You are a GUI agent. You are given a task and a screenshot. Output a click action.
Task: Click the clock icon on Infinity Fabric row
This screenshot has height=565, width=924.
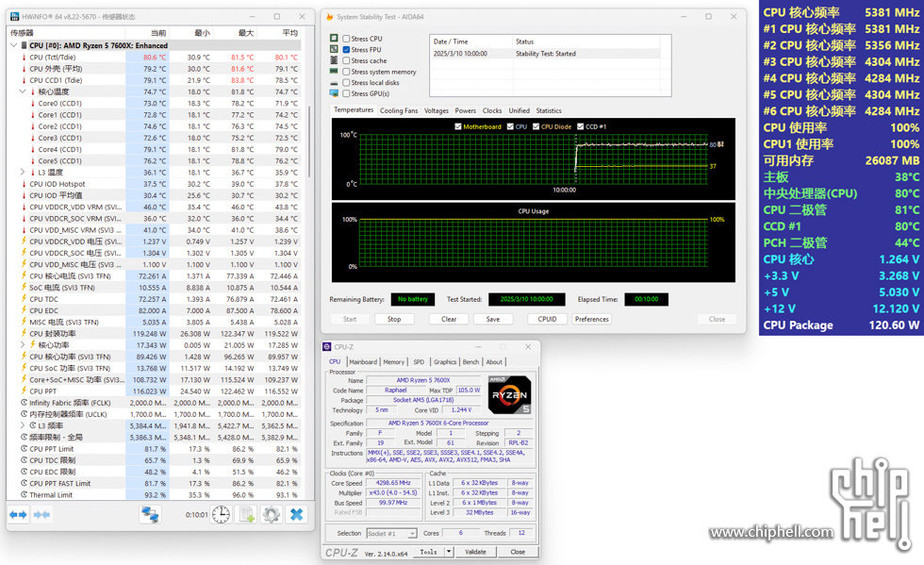(25, 403)
